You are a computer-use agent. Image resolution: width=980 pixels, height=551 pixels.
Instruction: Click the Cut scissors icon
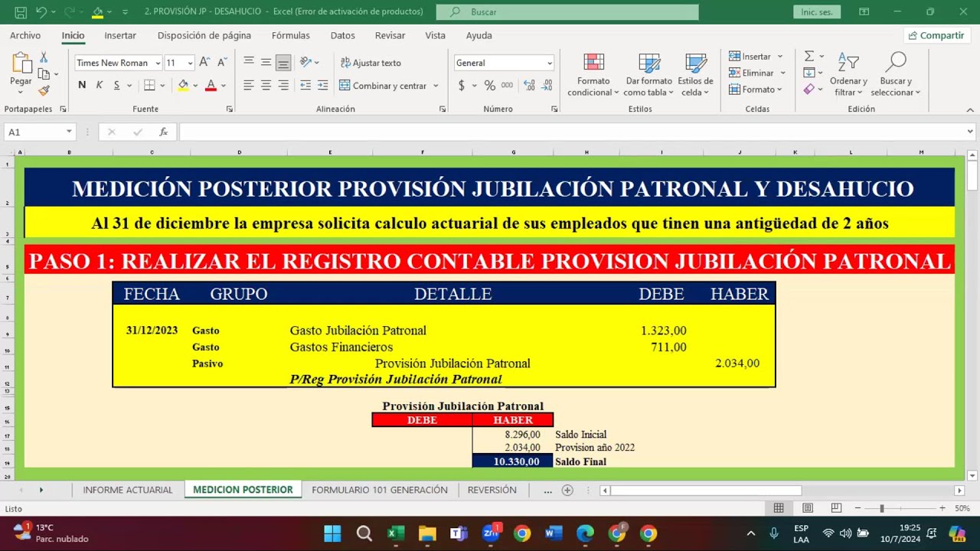(44, 57)
